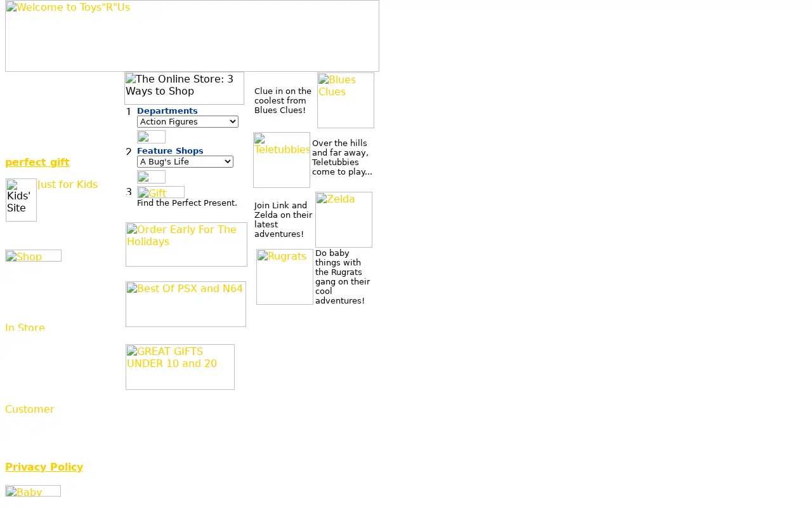Viewport: 812px width, 508px height.
Task: Open the Best Of PSX and N64 banner
Action: pyautogui.click(x=186, y=304)
